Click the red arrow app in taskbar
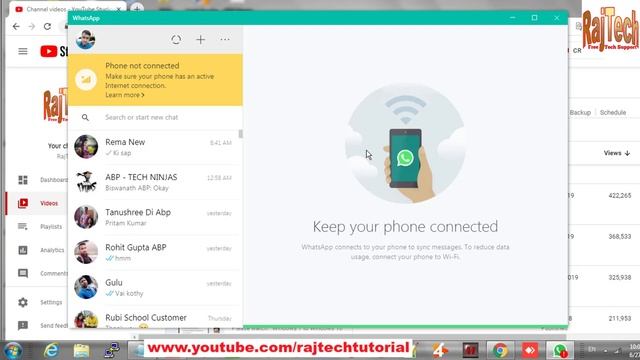 point(529,351)
